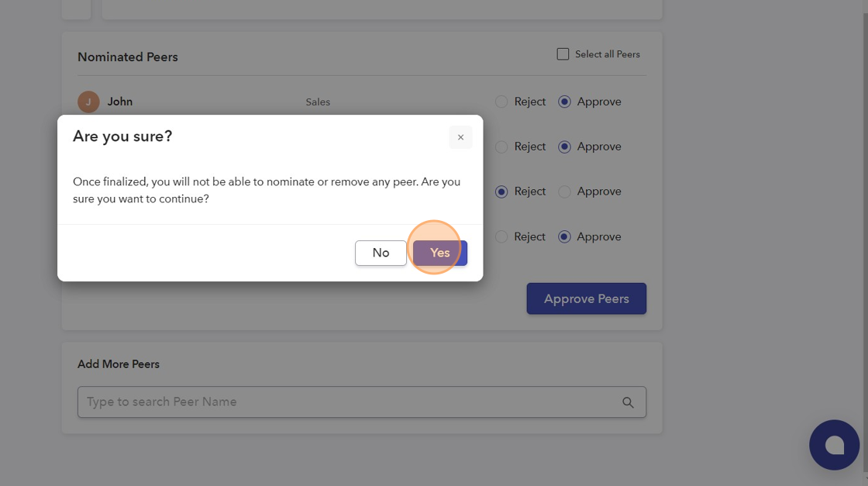
Task: Select Approve for John
Action: pyautogui.click(x=564, y=102)
